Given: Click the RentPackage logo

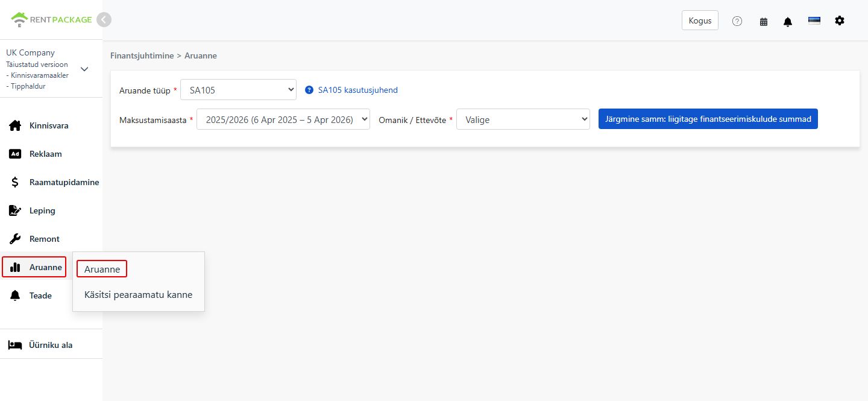Looking at the screenshot, I should (x=51, y=20).
